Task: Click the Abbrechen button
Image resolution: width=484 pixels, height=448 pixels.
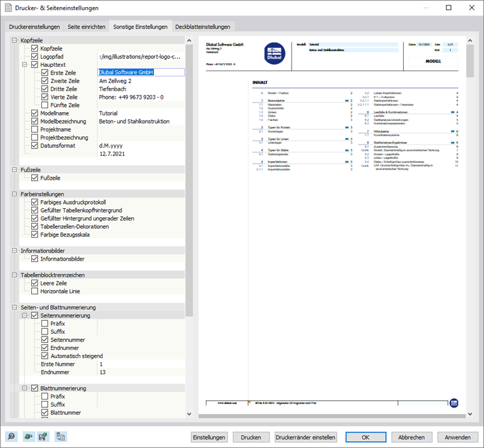Action: [x=411, y=437]
